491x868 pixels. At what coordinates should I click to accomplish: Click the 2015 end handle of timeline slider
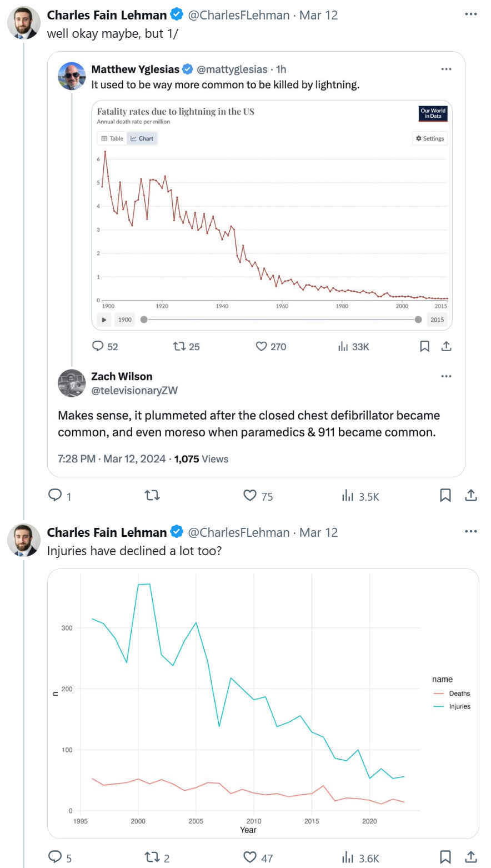[x=418, y=320]
